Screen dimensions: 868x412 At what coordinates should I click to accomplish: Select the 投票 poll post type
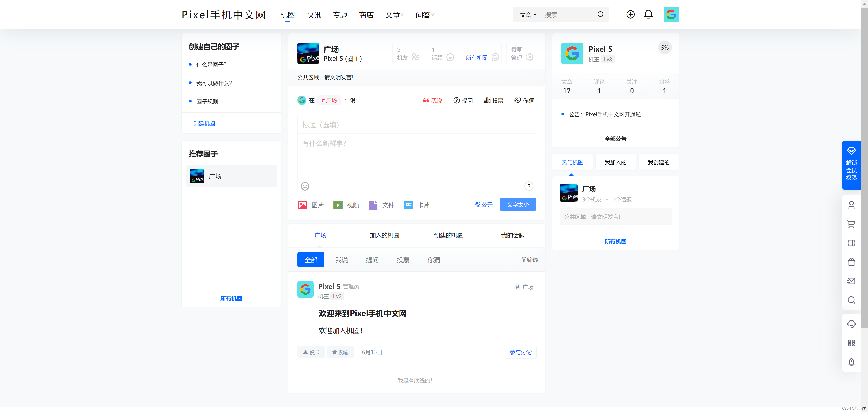(493, 100)
